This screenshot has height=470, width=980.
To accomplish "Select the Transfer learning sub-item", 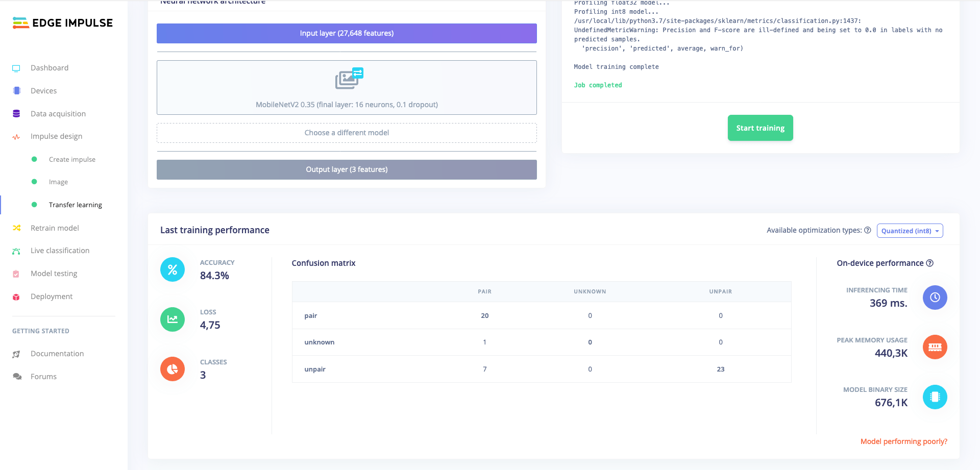I will tap(75, 205).
